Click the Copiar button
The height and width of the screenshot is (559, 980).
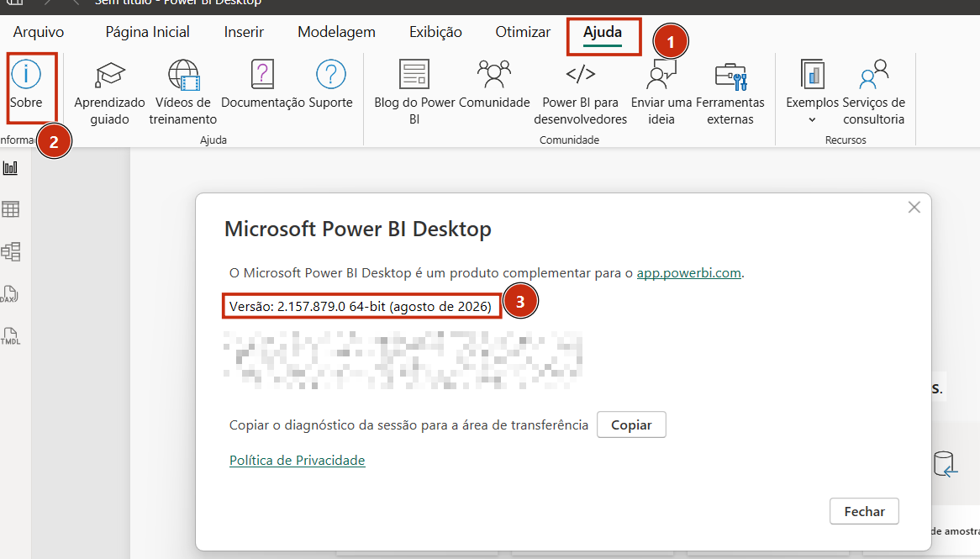pos(631,425)
